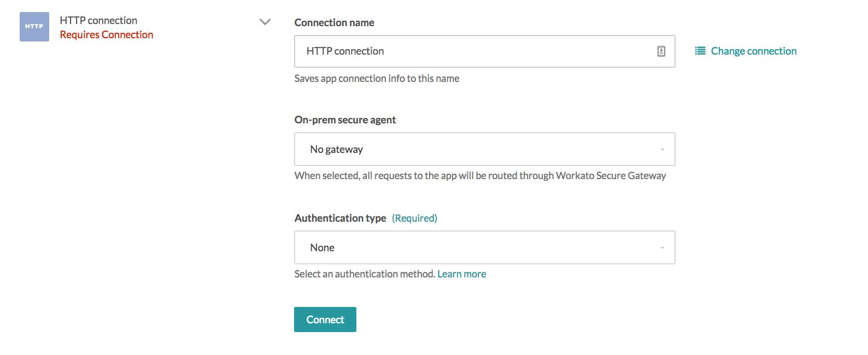Expand the None authentication selector arrow
The width and height of the screenshot is (868, 355).
tap(661, 247)
